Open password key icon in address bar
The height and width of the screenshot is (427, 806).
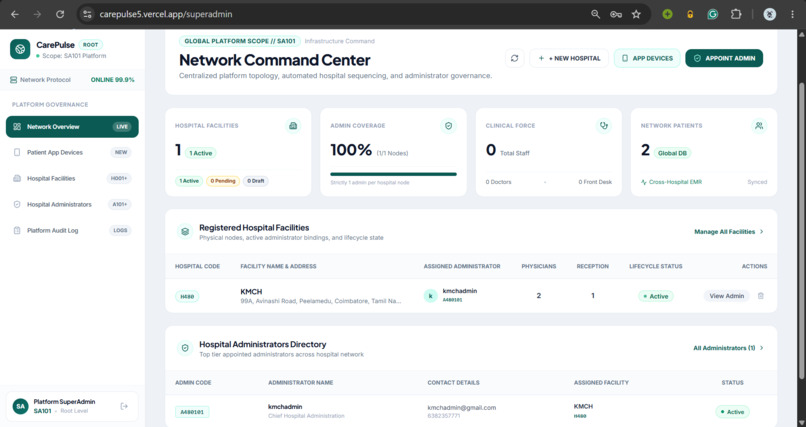tap(616, 14)
